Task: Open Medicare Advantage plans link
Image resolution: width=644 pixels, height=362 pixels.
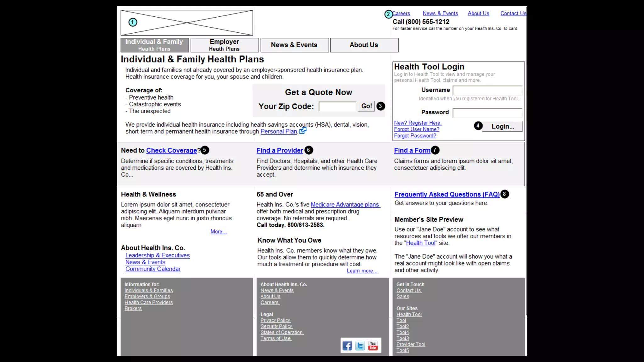Action: coord(345,205)
